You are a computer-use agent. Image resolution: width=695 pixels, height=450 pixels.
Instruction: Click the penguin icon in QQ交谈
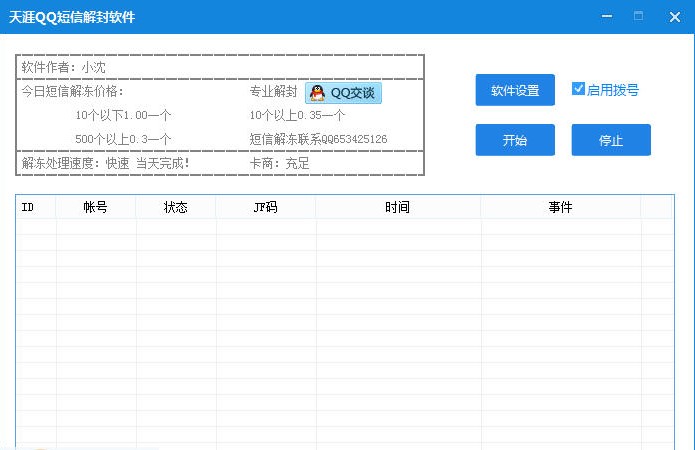[x=317, y=93]
